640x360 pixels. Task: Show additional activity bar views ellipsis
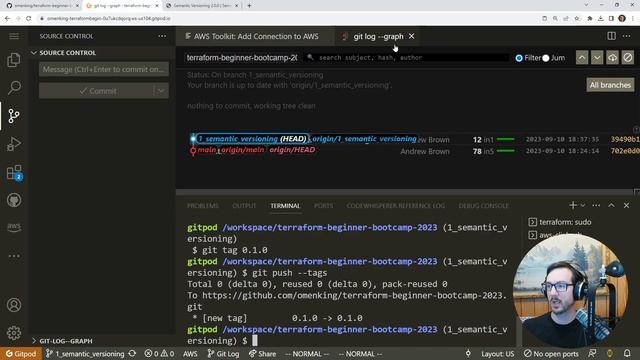click(14, 256)
